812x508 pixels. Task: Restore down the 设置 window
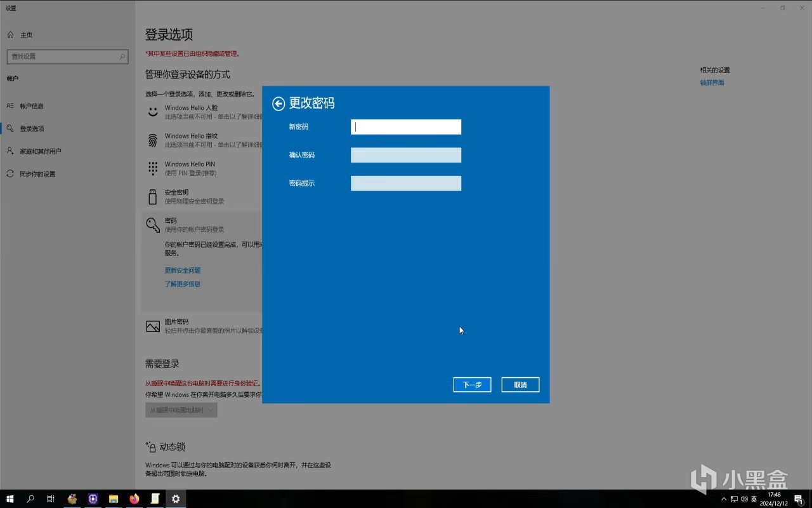point(783,8)
